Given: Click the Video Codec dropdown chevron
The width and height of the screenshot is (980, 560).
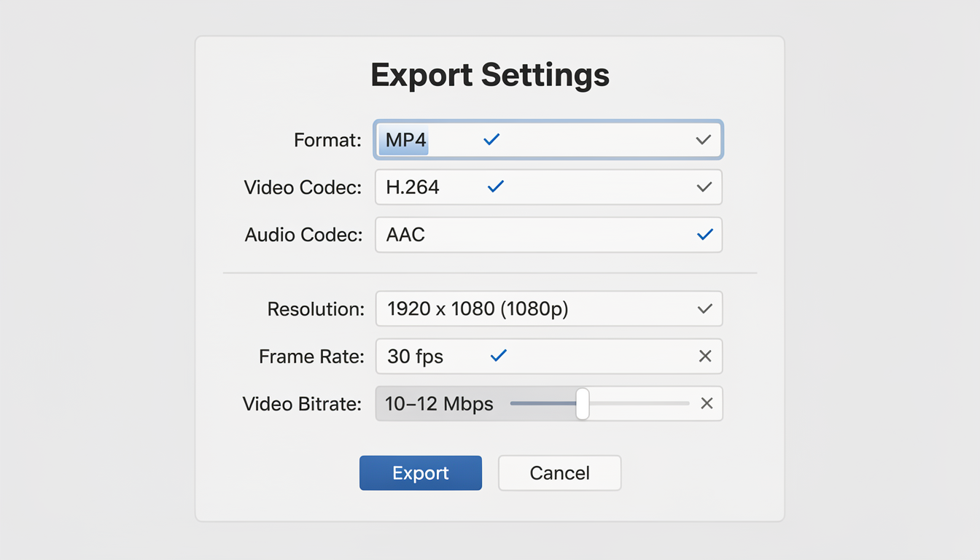Looking at the screenshot, I should tap(704, 187).
